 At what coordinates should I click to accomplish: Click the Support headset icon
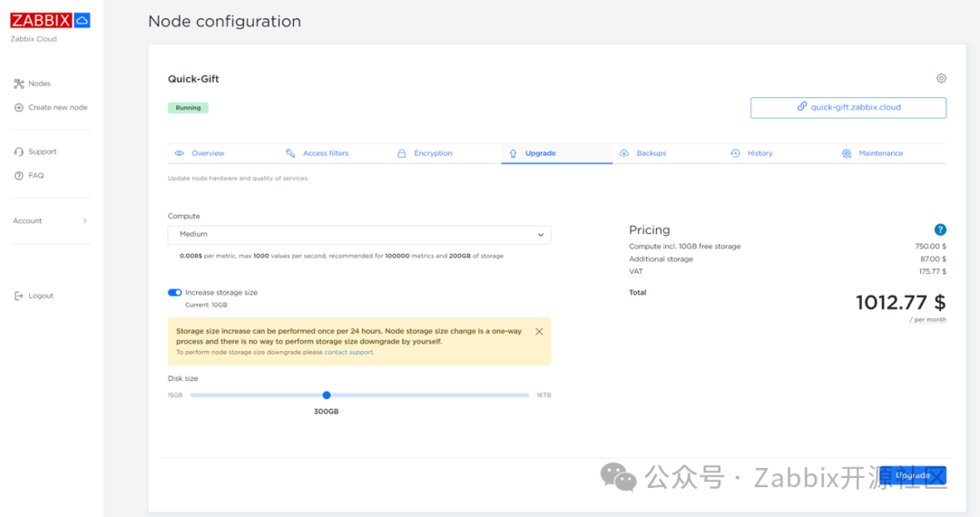19,151
